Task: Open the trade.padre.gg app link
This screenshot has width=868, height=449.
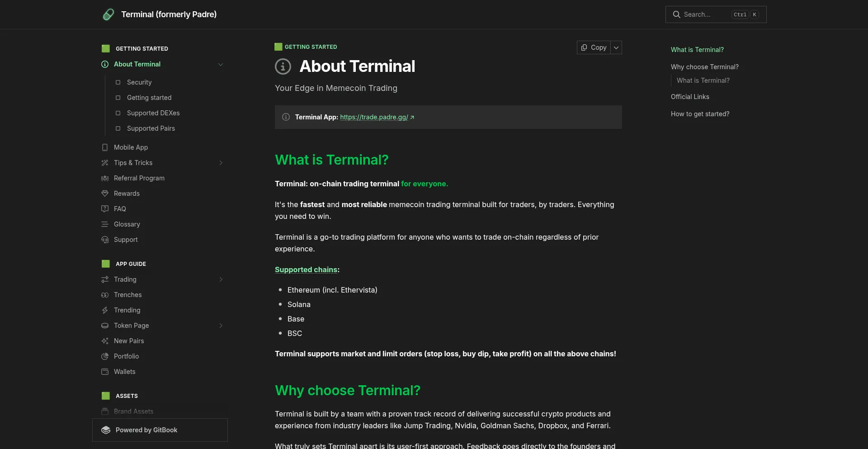Action: tap(374, 117)
